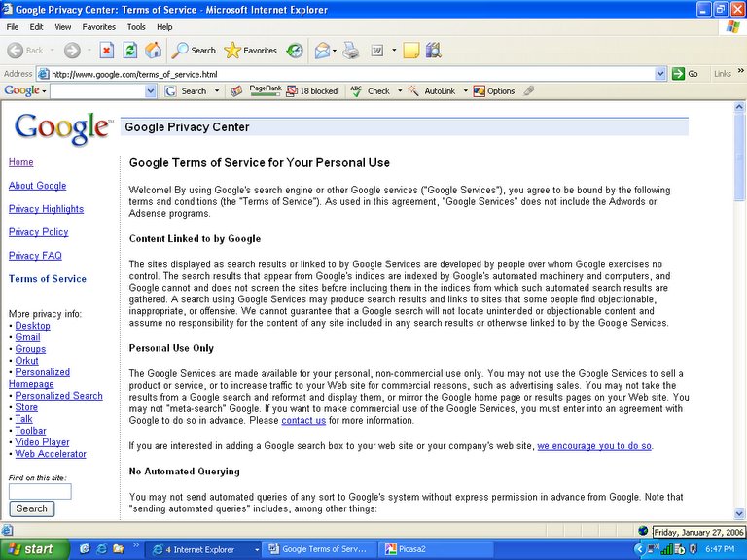Open the View menu
Screen dimensions: 747x560
click(62, 27)
